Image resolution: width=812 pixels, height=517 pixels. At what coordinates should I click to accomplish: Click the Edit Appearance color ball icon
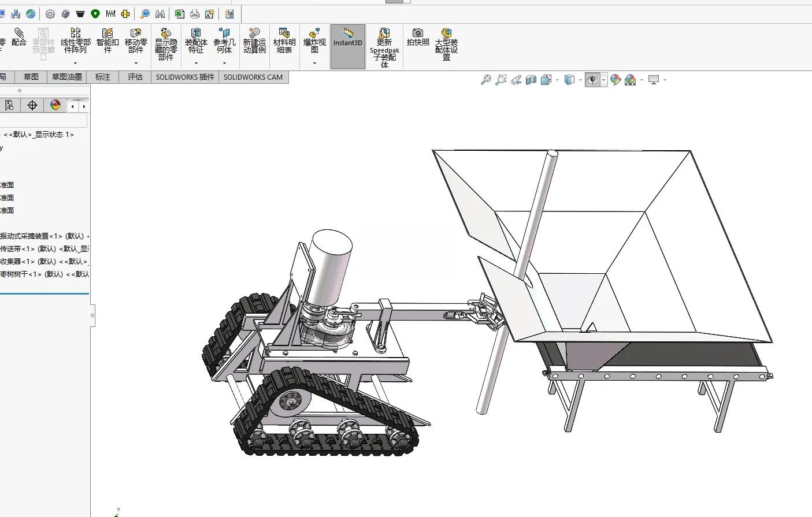pyautogui.click(x=616, y=80)
